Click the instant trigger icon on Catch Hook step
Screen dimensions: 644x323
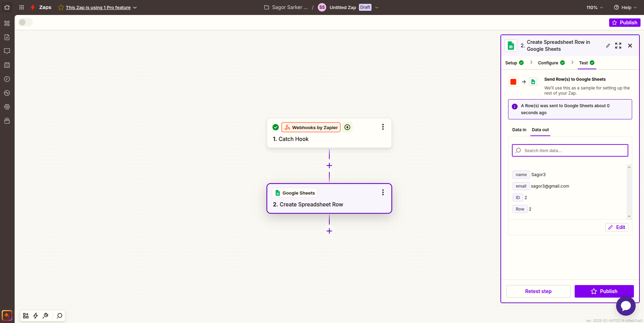[x=347, y=127]
